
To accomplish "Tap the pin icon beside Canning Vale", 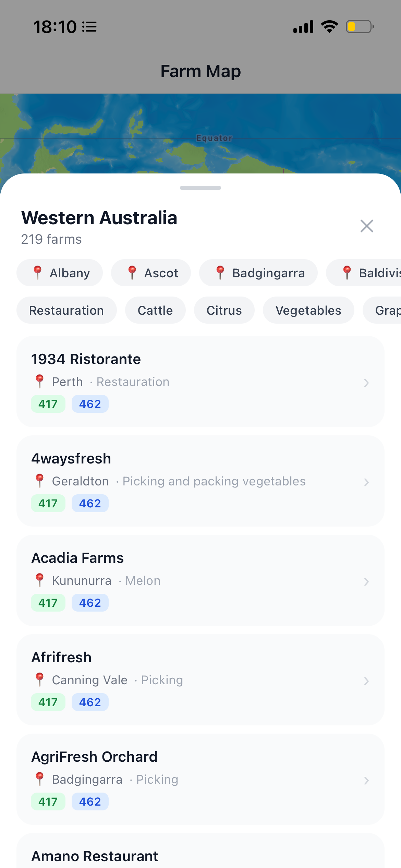I will (40, 680).
